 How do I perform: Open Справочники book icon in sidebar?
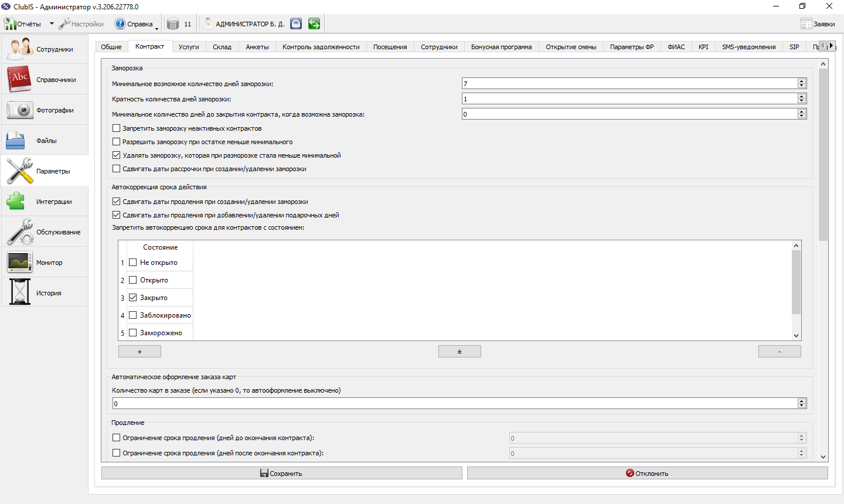19,79
